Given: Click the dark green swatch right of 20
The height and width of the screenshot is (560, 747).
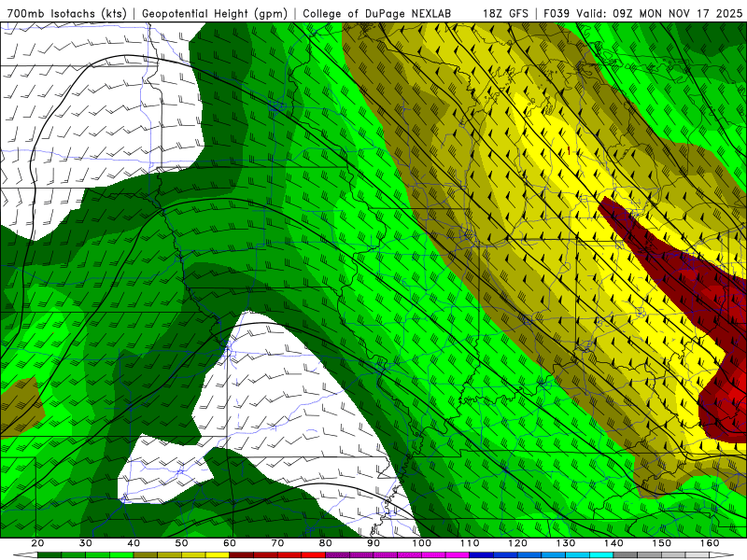Looking at the screenshot, I should pyautogui.click(x=49, y=555).
